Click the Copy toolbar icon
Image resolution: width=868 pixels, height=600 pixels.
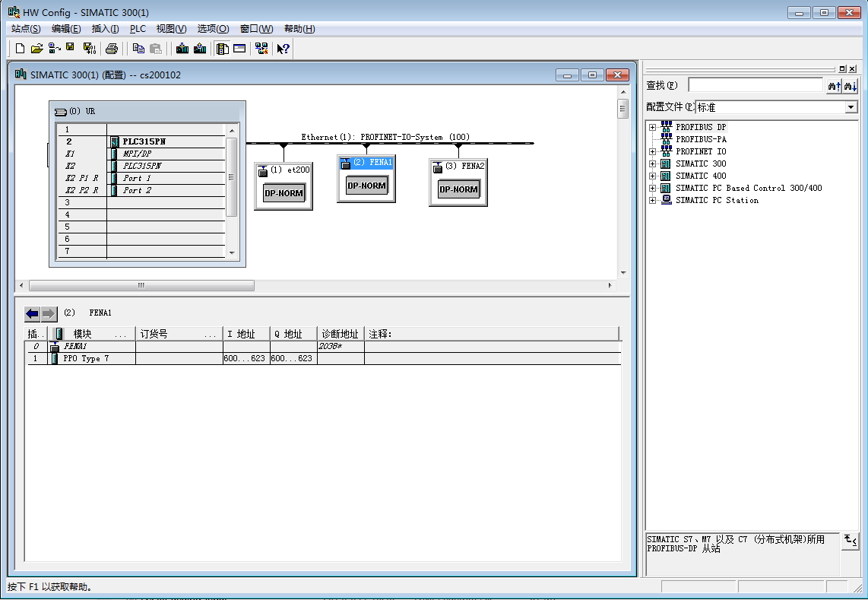point(138,49)
